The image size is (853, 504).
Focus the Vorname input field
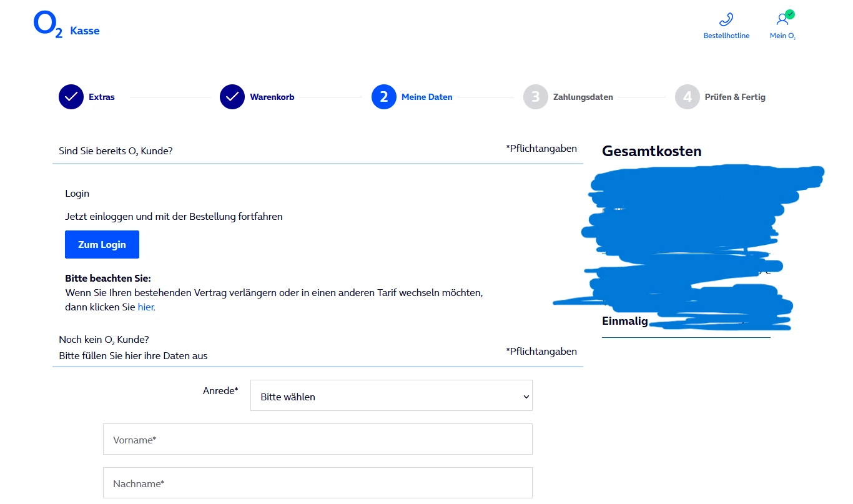tap(318, 439)
